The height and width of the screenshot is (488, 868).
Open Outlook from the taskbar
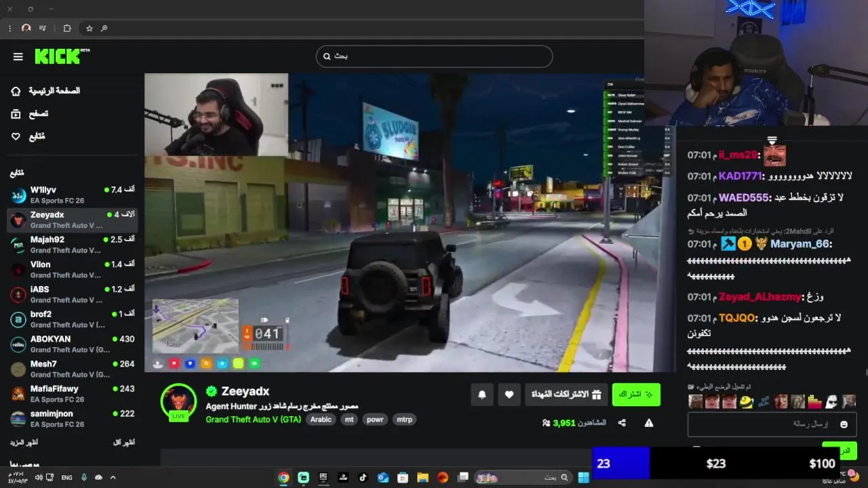point(382,477)
